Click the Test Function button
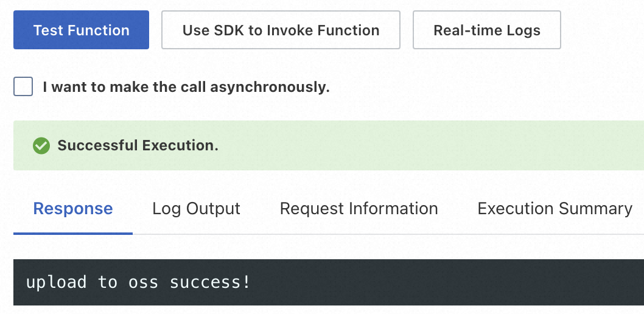Image resolution: width=644 pixels, height=314 pixels. [81, 30]
